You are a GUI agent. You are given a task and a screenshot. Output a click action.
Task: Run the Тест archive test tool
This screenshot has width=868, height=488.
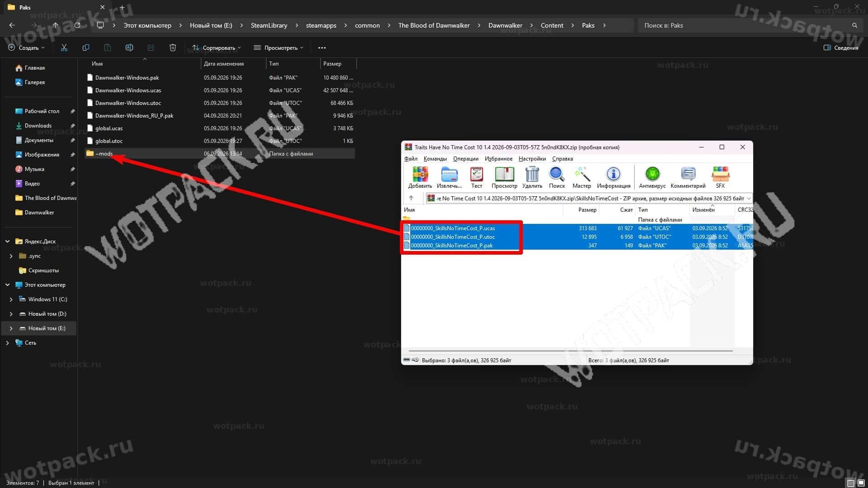(476, 174)
